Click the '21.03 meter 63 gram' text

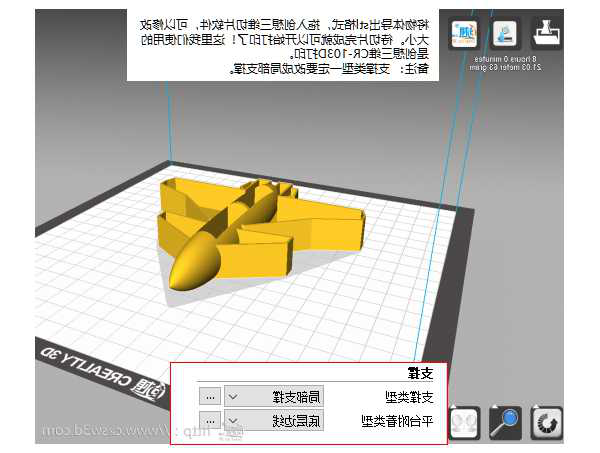[x=505, y=67]
